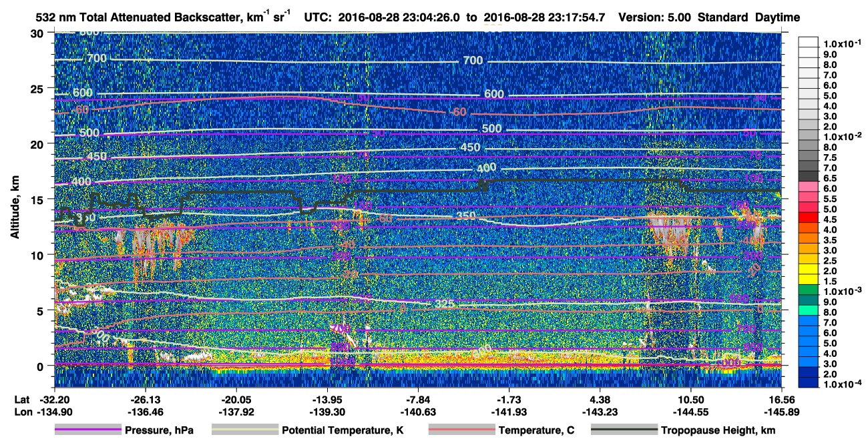Image resolution: width=868 pixels, height=445 pixels.
Task: Click the 'Tropopause Height, km' legend label
Action: [718, 431]
